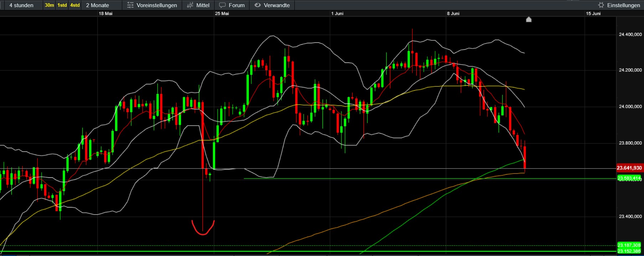Click the Einstellungen gear icon
Viewport: 644px width, 256px height.
601,5
